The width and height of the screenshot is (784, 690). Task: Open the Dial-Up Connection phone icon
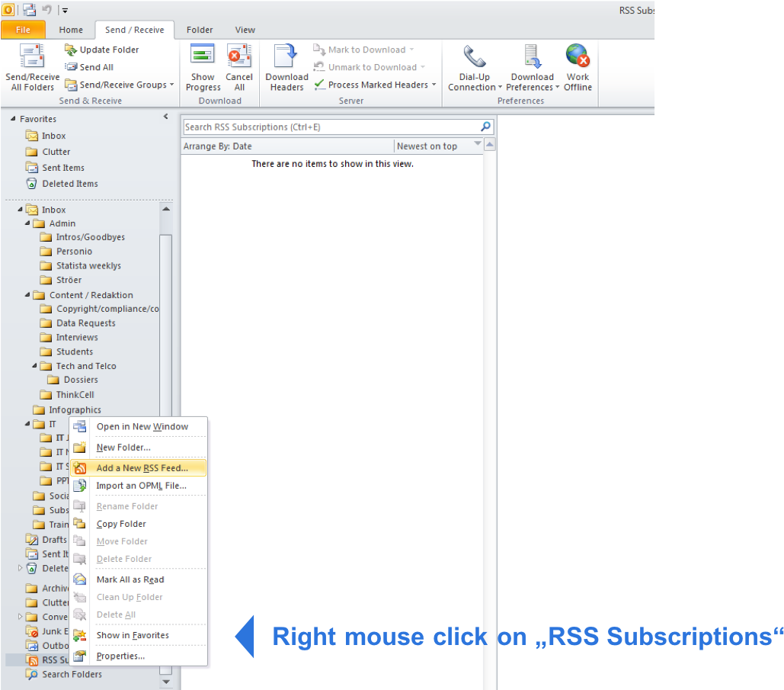point(475,57)
